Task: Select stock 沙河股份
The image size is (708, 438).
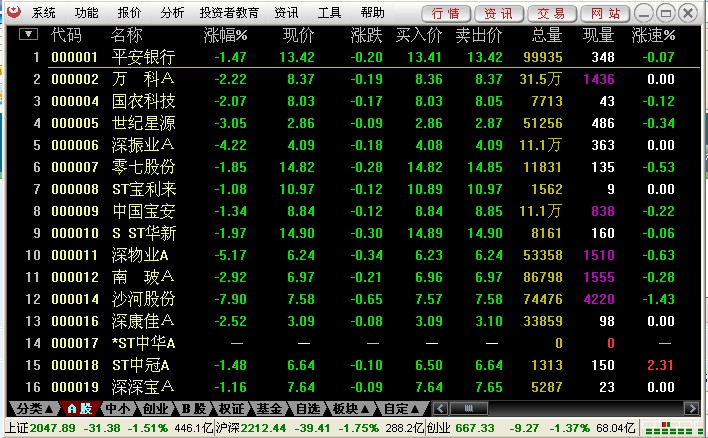Action: pyautogui.click(x=143, y=299)
